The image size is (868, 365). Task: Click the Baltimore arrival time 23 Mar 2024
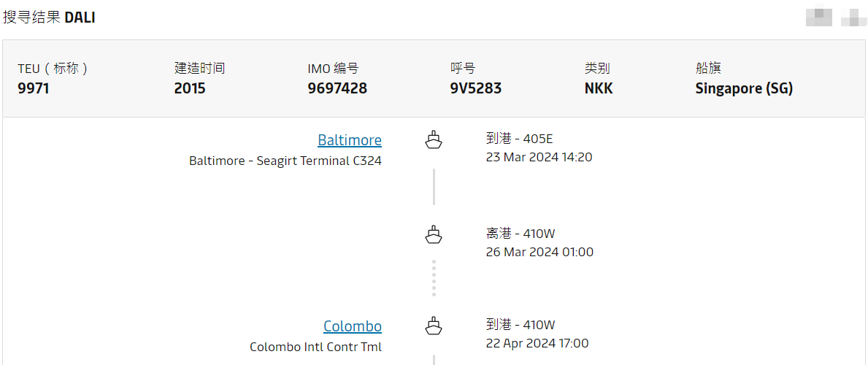click(539, 157)
